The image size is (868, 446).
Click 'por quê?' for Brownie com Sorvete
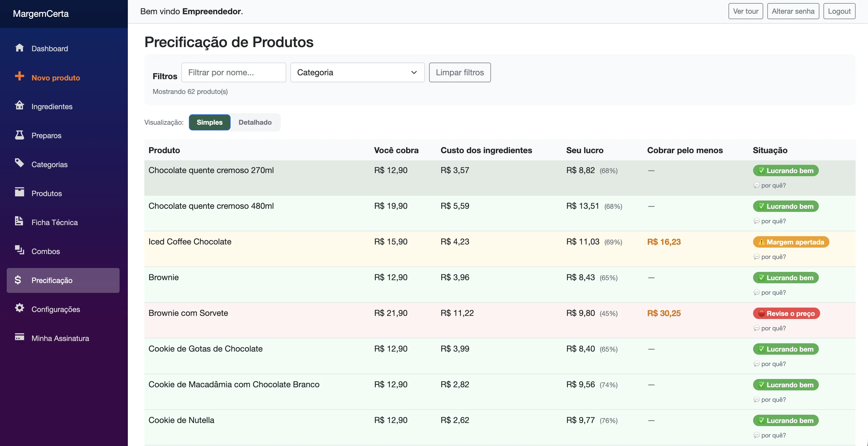[770, 328]
